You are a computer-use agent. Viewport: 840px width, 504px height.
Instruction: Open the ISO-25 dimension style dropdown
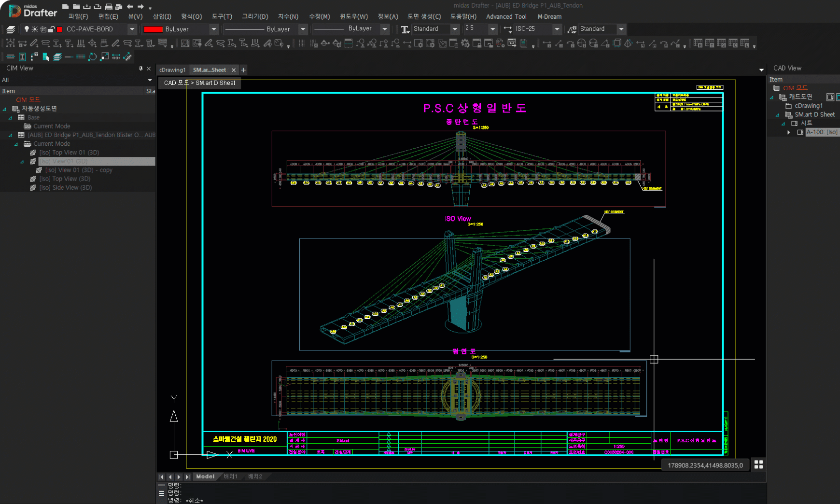(x=557, y=29)
